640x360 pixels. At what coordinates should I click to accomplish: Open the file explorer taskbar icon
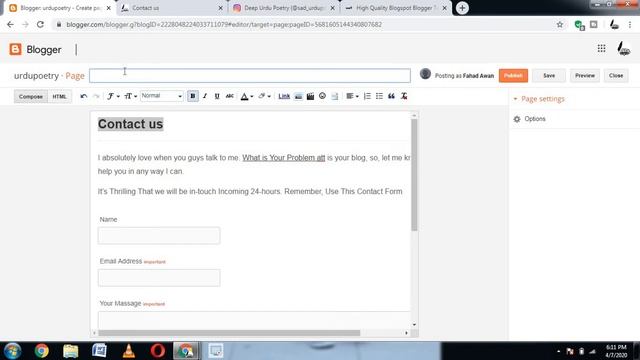[x=71, y=351]
